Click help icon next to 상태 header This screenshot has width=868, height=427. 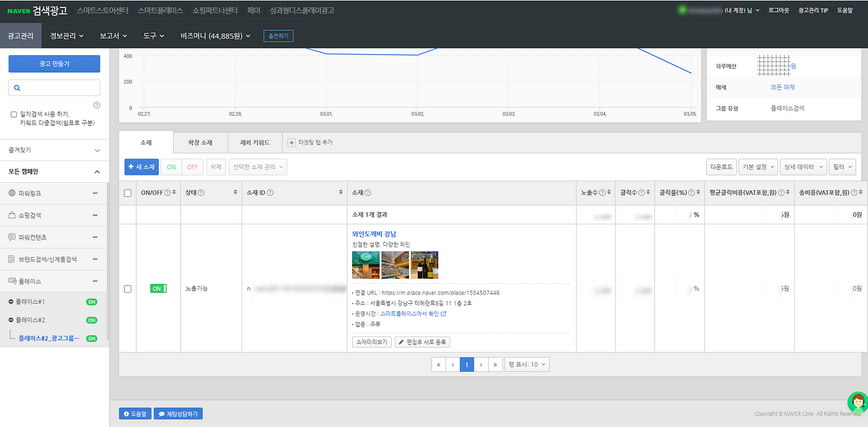[201, 193]
